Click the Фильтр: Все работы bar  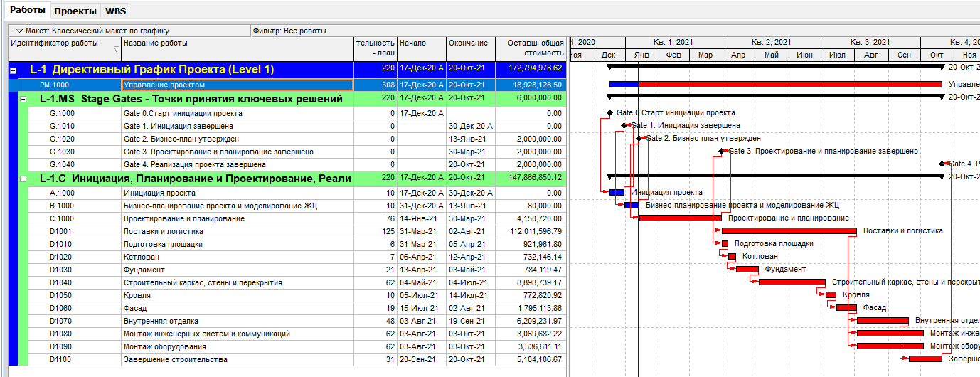[x=289, y=31]
